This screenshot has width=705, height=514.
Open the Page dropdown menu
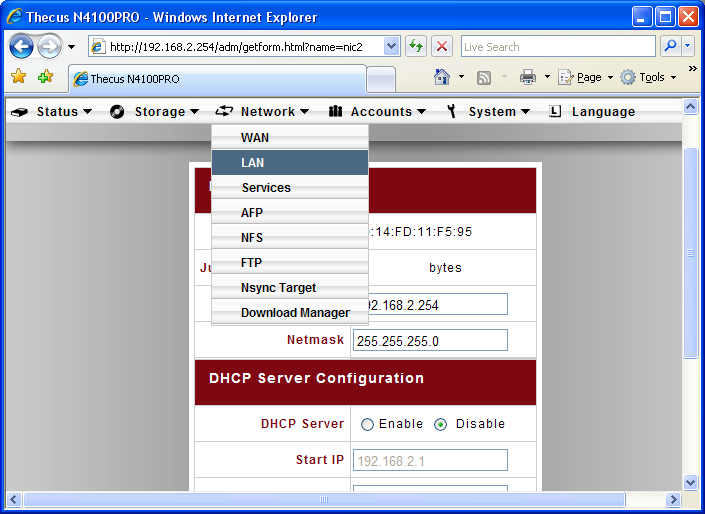(x=585, y=77)
